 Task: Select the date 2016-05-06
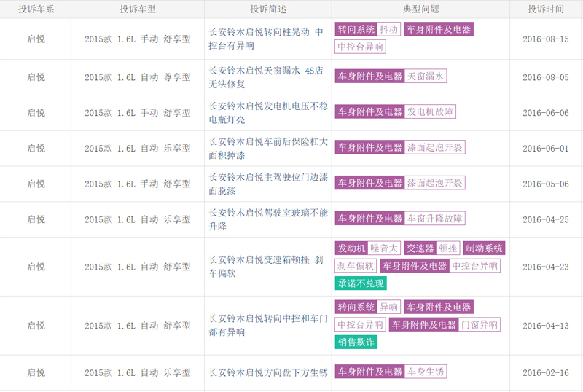[545, 184]
